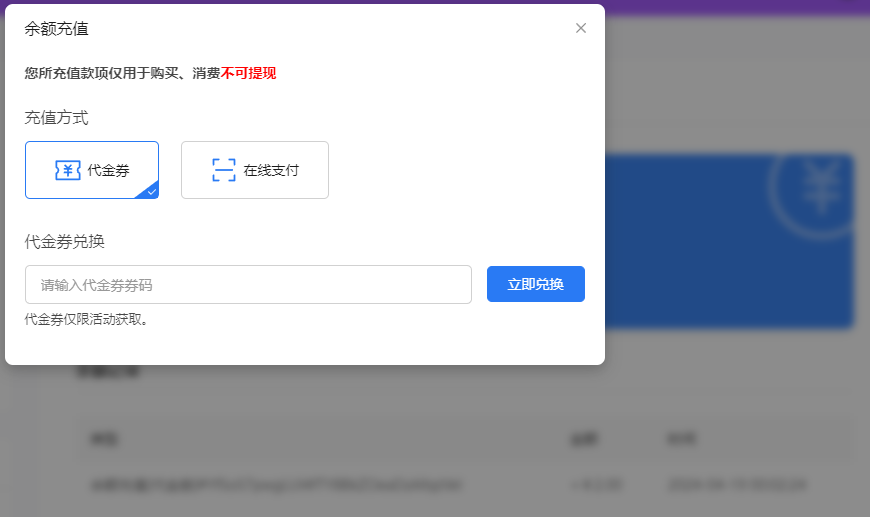
Task: Click the 余额充值 dialog title
Action: pos(57,29)
